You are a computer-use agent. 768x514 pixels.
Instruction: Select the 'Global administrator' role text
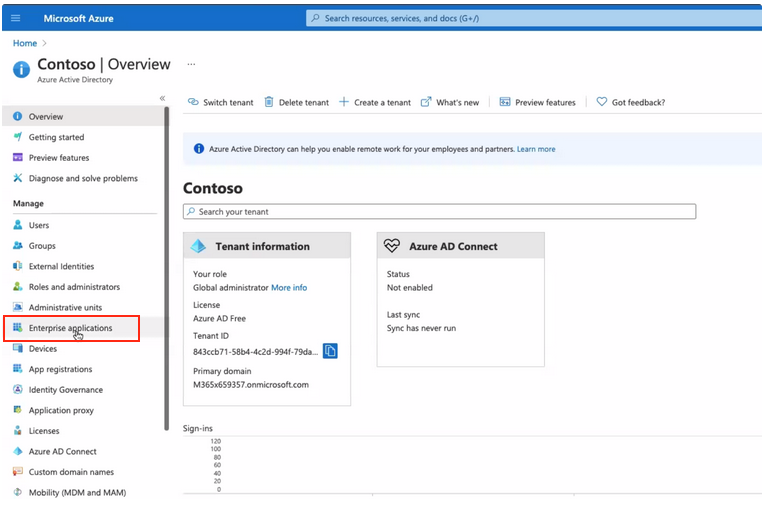[231, 288]
